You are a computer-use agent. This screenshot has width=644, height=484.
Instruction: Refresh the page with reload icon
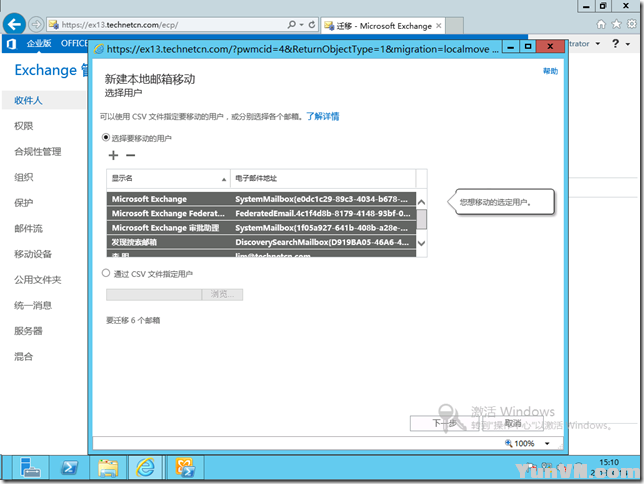[312, 25]
